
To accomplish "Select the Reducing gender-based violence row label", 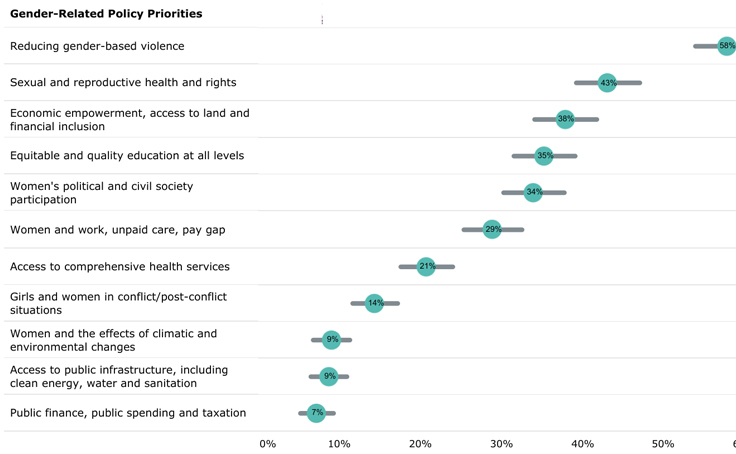I will 97,46.
